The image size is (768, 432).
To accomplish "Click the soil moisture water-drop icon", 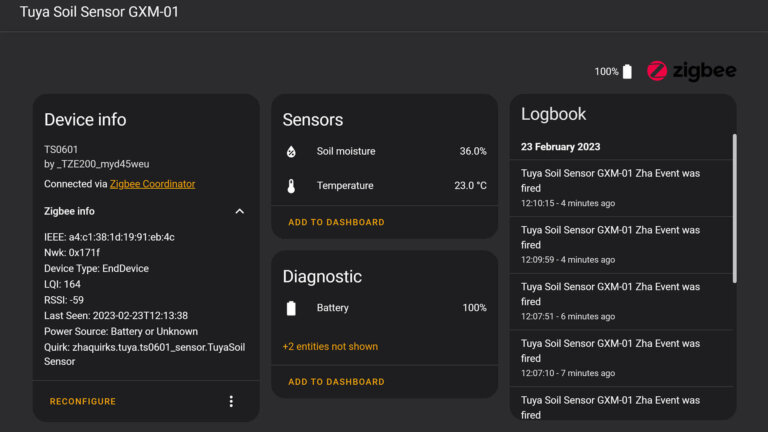I will pyautogui.click(x=291, y=152).
